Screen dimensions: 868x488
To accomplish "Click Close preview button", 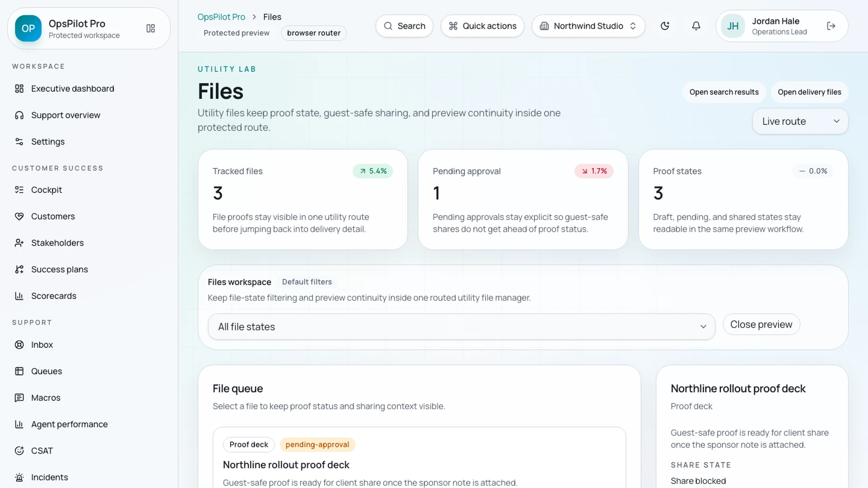I will (761, 324).
